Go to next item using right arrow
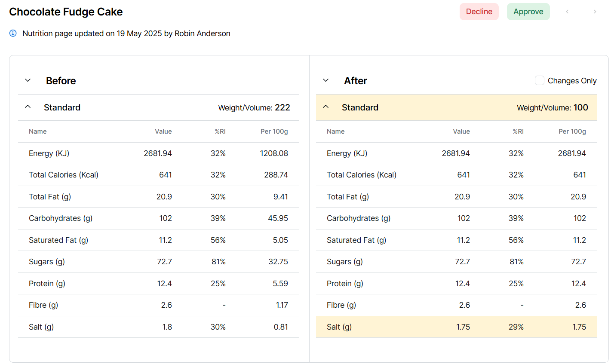This screenshot has width=611, height=364. pyautogui.click(x=595, y=12)
